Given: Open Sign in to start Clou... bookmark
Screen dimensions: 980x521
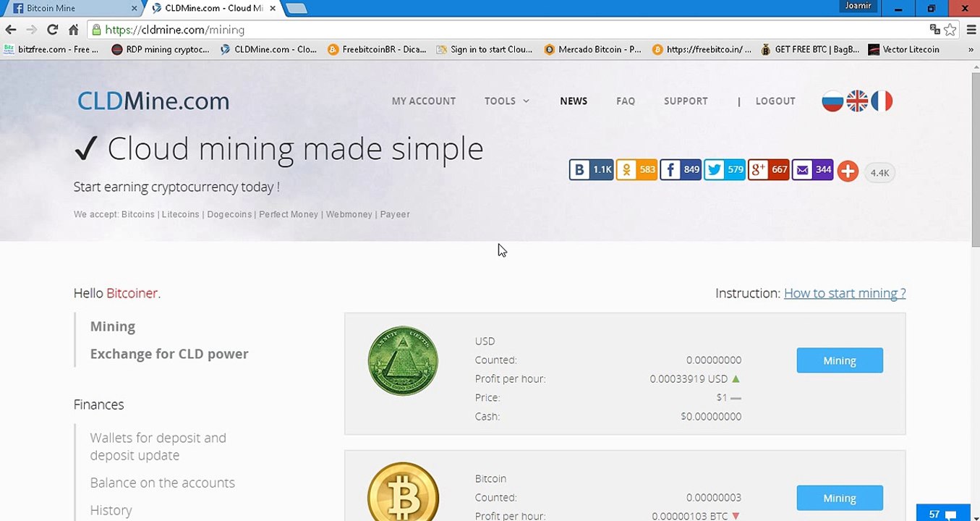Looking at the screenshot, I should click(485, 50).
